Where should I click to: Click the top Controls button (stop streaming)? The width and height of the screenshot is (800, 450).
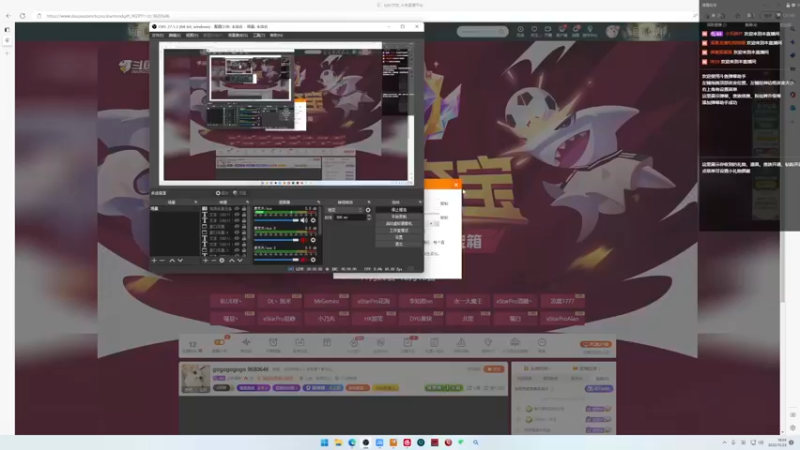[x=398, y=210]
